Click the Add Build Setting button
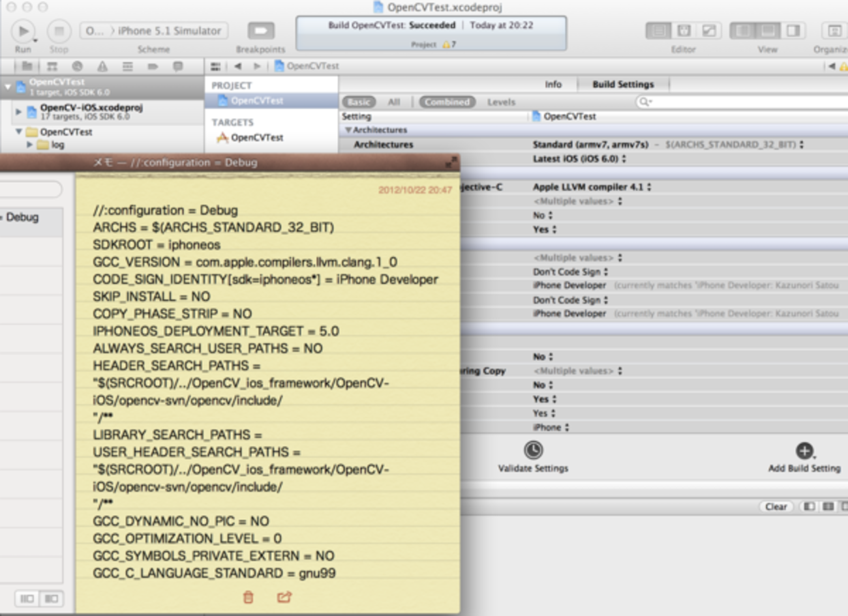 tap(804, 456)
